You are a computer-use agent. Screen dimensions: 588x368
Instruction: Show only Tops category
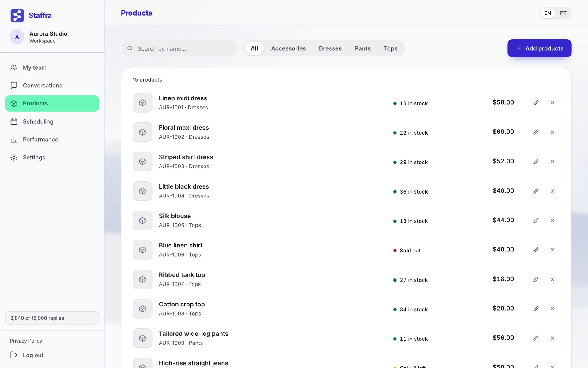pos(390,48)
